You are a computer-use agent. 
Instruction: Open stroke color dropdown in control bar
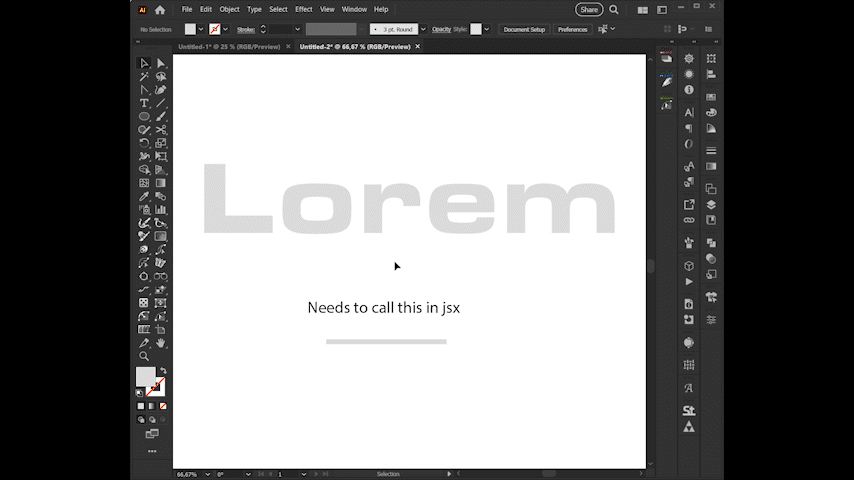click(225, 29)
